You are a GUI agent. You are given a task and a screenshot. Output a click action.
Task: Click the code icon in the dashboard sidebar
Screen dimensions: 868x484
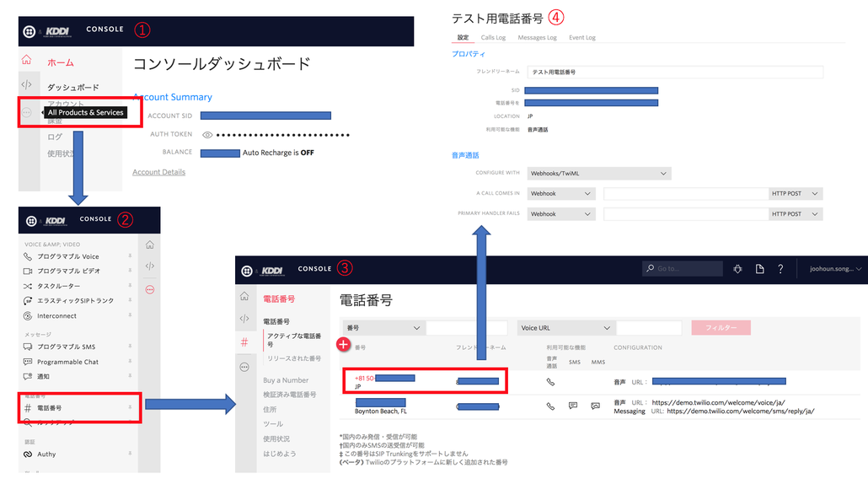pos(27,84)
